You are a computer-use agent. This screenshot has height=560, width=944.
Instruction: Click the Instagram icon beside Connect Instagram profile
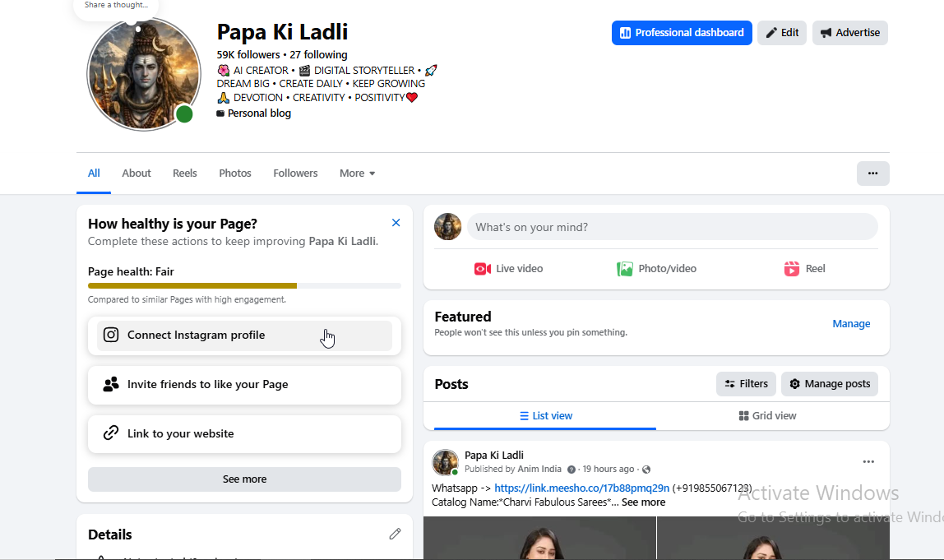point(111,335)
